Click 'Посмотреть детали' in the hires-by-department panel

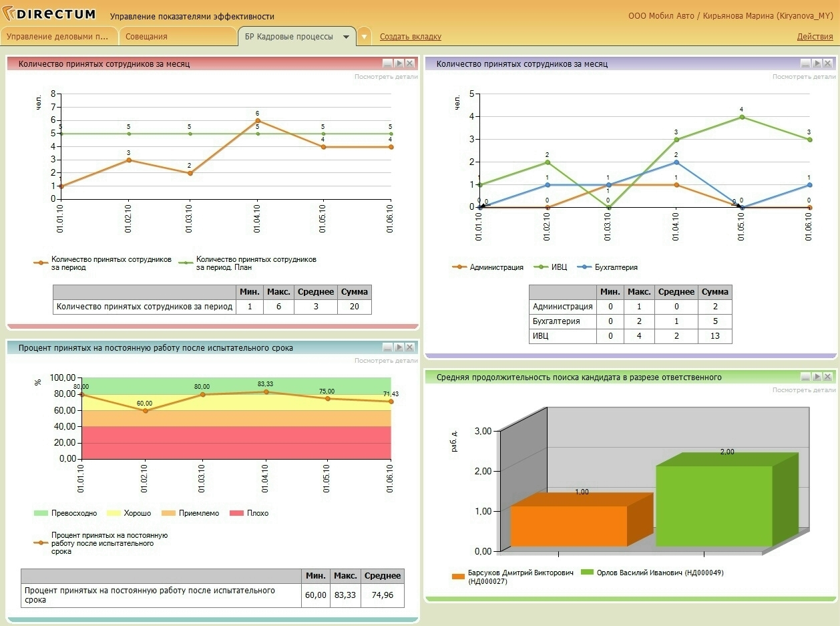[x=804, y=77]
